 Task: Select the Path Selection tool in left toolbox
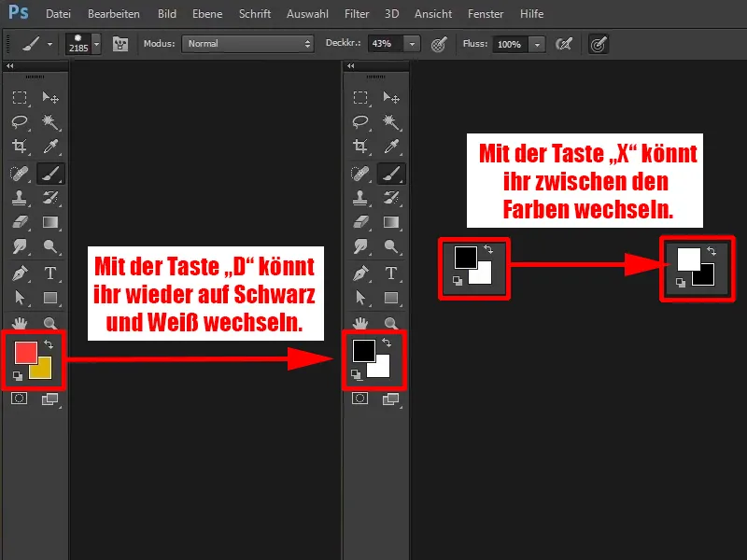[20, 298]
